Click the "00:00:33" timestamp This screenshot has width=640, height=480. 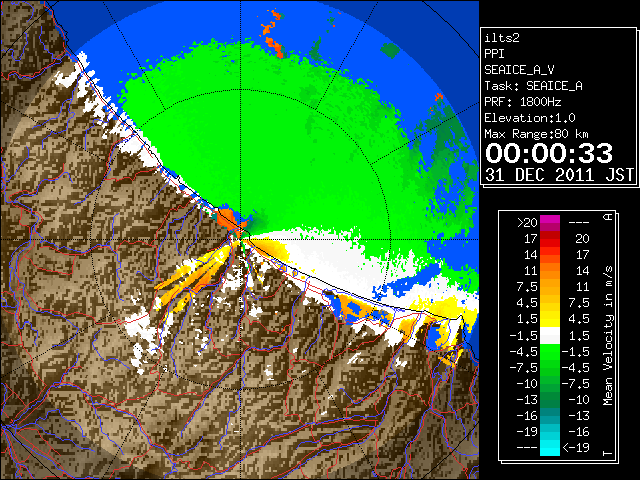[549, 153]
